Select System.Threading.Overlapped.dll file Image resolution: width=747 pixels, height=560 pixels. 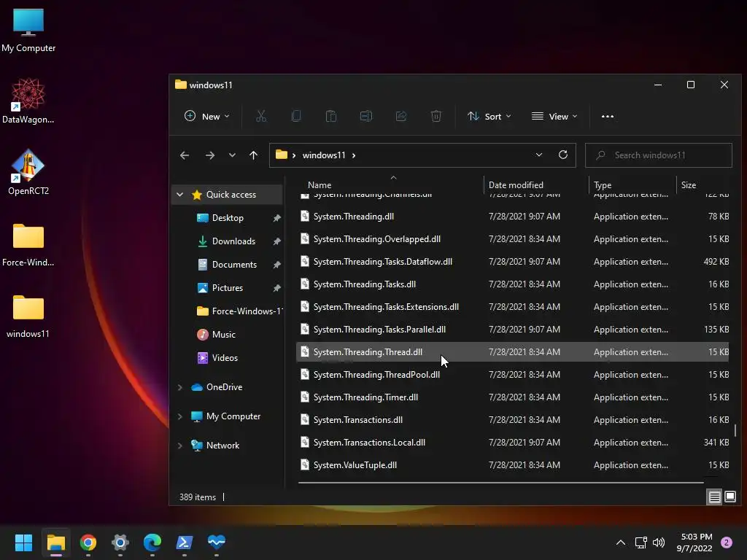coord(512,239)
